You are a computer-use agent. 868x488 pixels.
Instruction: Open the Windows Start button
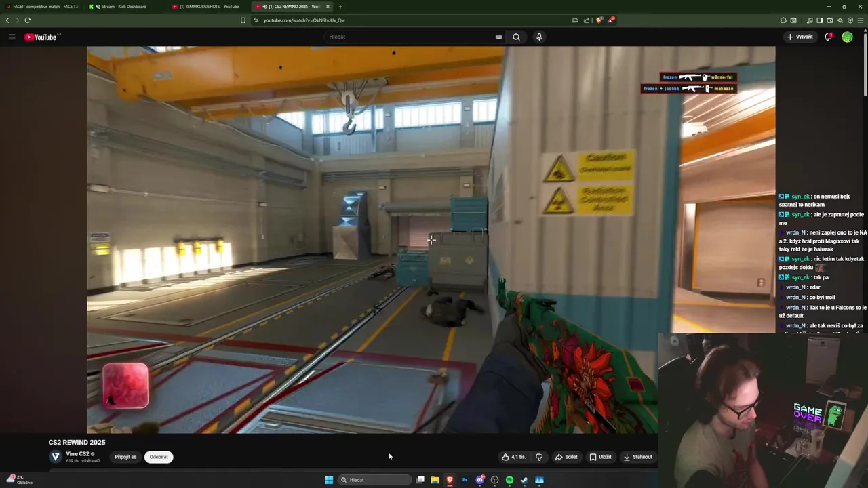pyautogui.click(x=329, y=480)
